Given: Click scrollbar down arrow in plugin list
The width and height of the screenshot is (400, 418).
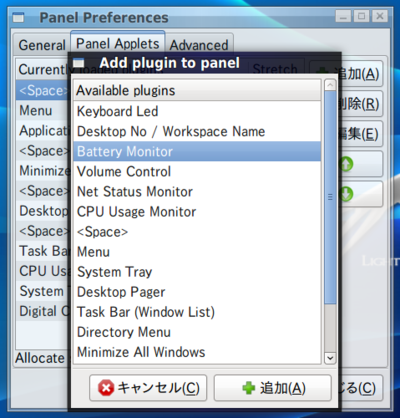Looking at the screenshot, I should coord(330,358).
